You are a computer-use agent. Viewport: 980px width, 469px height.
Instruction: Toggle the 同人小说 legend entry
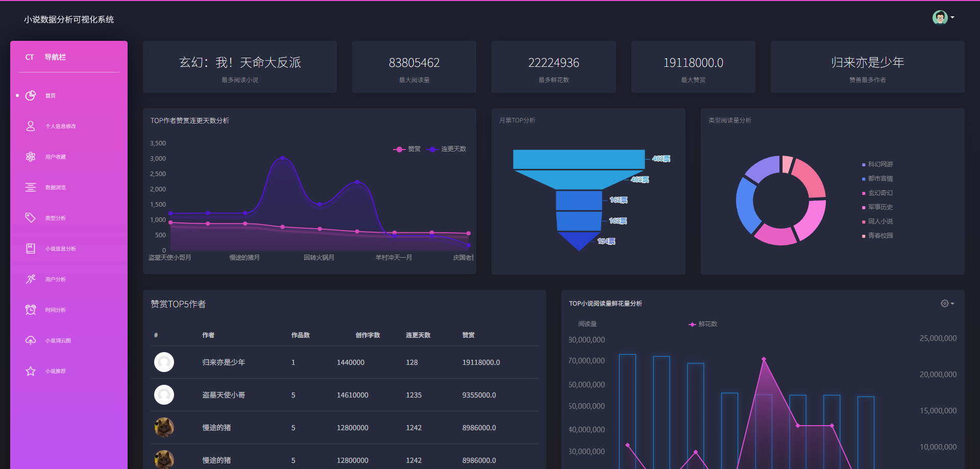pos(877,221)
